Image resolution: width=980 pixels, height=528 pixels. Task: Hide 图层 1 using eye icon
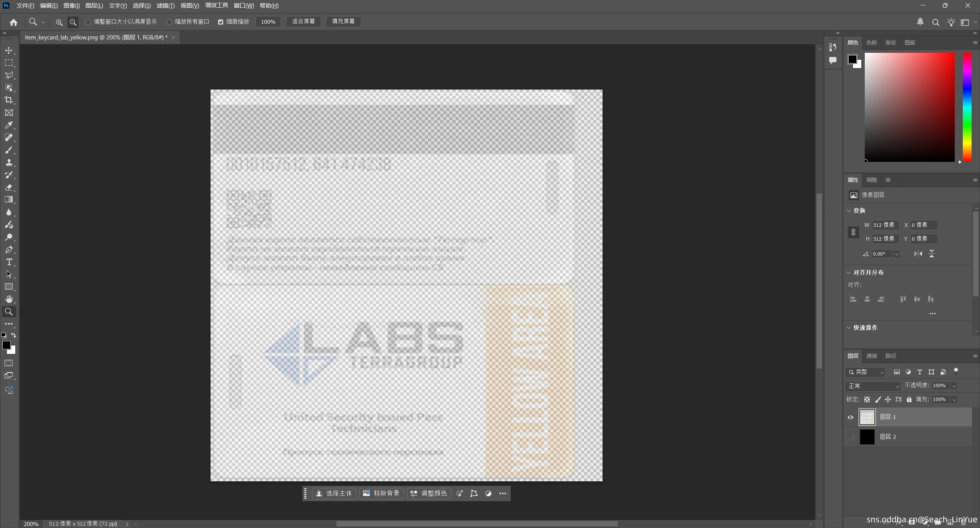click(850, 417)
